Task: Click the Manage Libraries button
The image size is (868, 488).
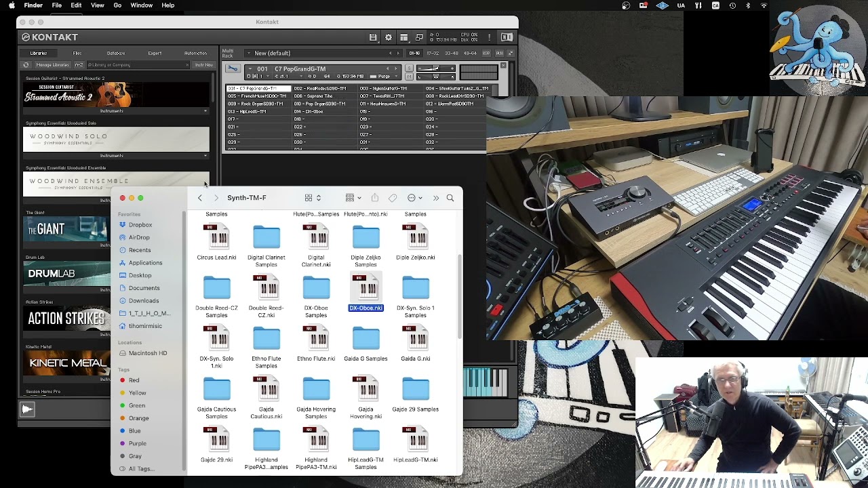Action: [x=52, y=65]
